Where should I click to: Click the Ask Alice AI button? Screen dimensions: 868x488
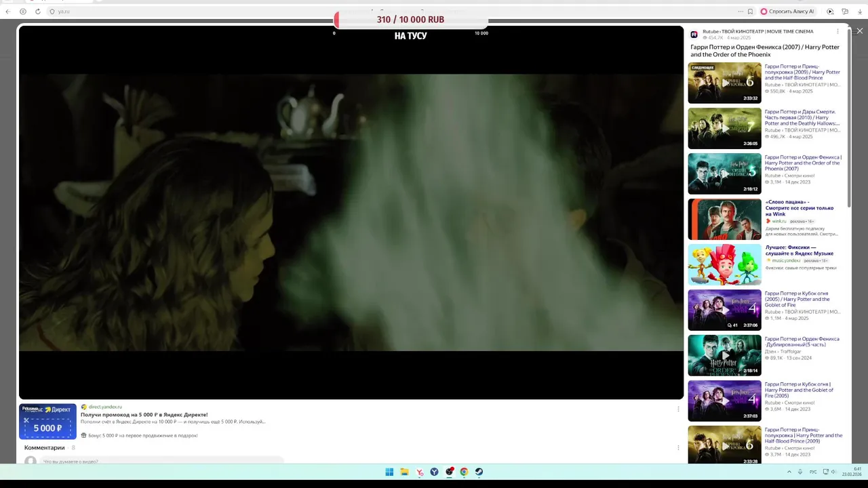pyautogui.click(x=787, y=12)
